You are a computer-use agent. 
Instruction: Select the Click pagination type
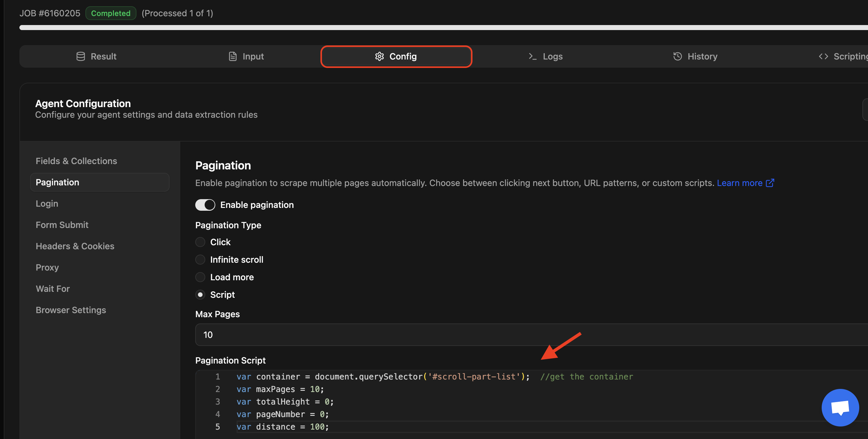[200, 242]
